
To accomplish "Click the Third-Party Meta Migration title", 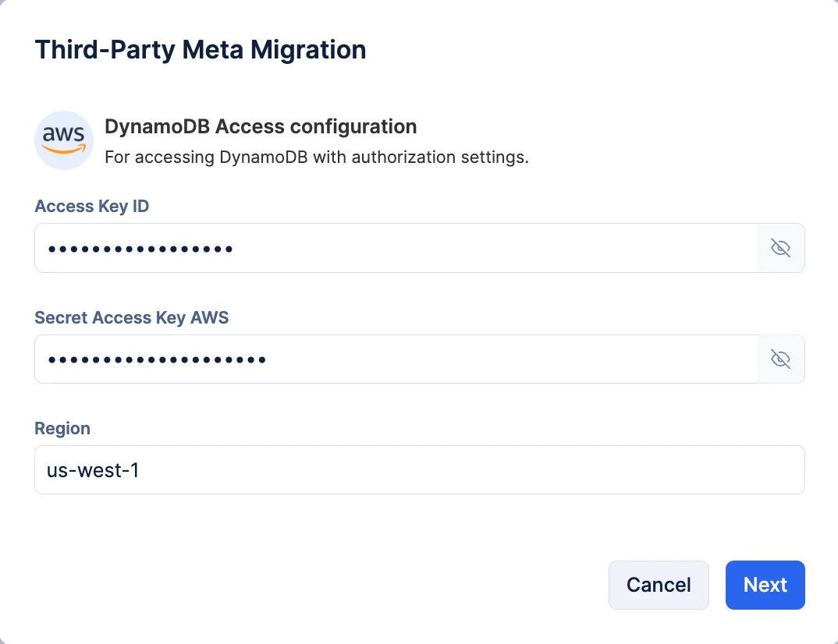I will 201,50.
